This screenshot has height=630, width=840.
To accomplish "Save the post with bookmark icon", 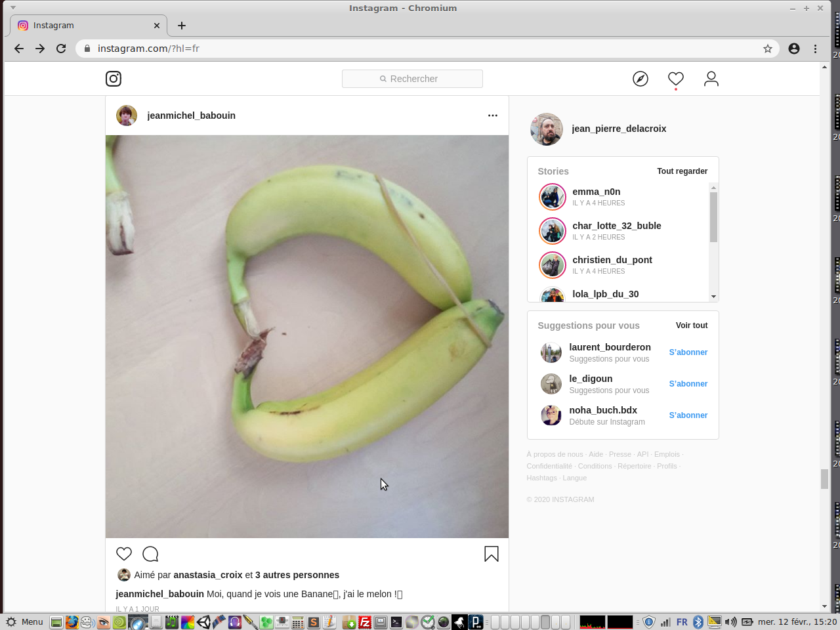I will (491, 554).
